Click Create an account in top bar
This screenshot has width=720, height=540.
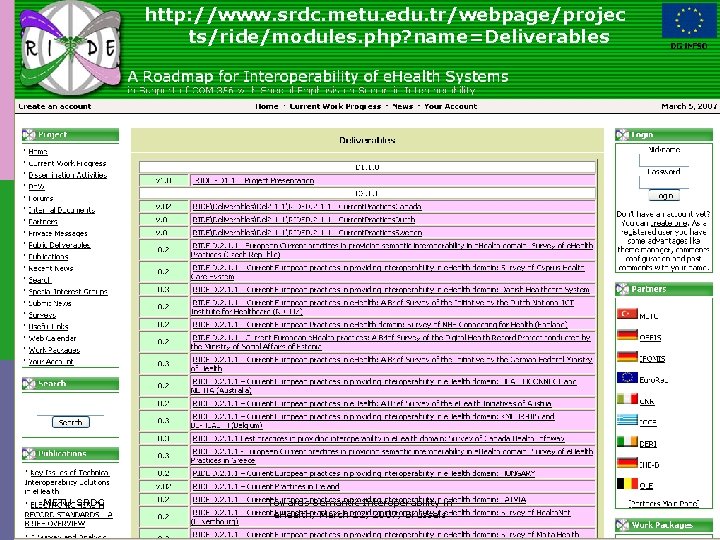(x=55, y=107)
